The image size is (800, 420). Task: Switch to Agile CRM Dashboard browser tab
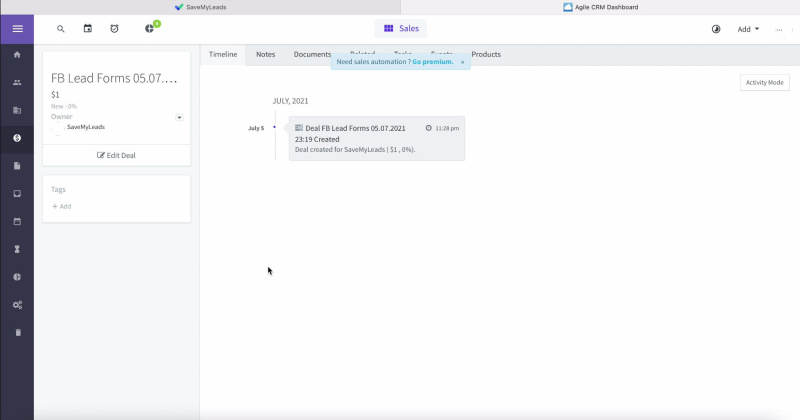(601, 7)
